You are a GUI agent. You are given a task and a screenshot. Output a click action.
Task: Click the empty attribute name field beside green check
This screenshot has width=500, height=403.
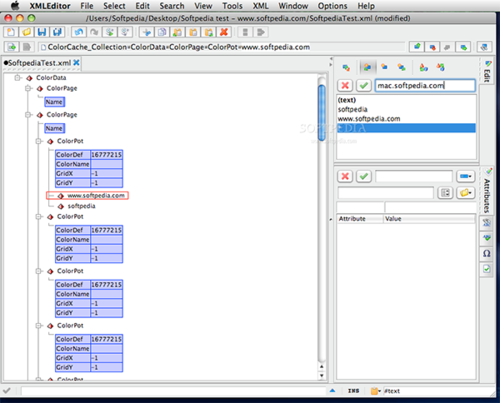(x=414, y=176)
